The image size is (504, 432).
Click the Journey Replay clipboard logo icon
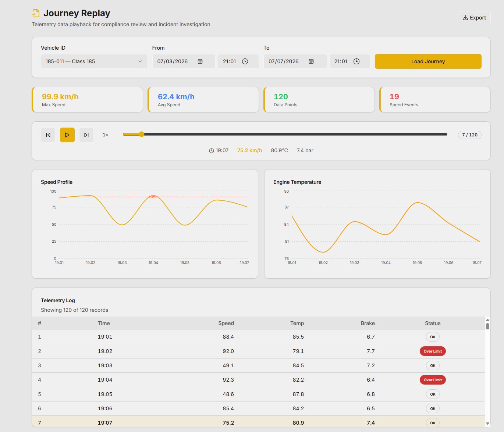36,13
